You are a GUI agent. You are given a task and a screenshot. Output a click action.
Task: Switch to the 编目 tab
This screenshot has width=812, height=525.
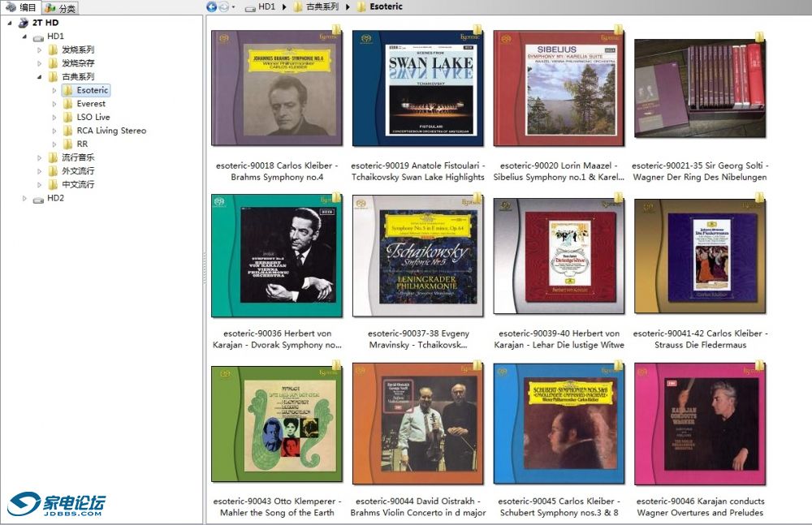point(21,7)
